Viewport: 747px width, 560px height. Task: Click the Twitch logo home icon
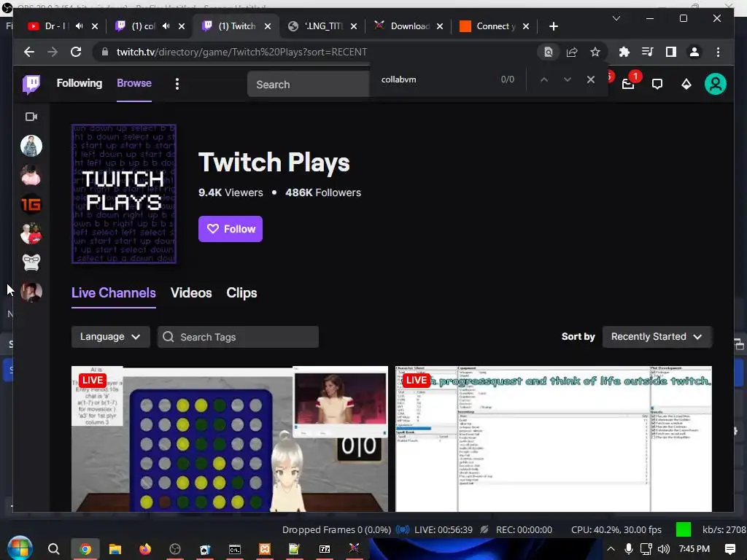pos(31,85)
